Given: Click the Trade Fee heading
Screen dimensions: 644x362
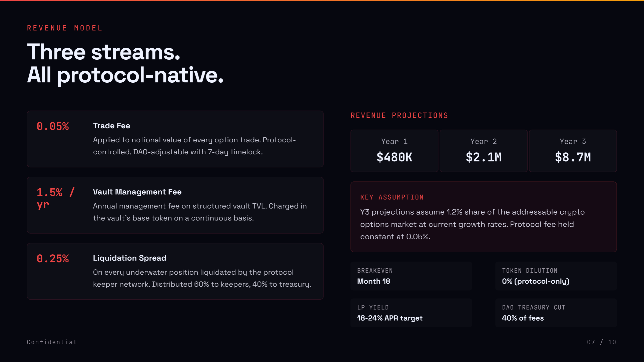Looking at the screenshot, I should (x=111, y=126).
